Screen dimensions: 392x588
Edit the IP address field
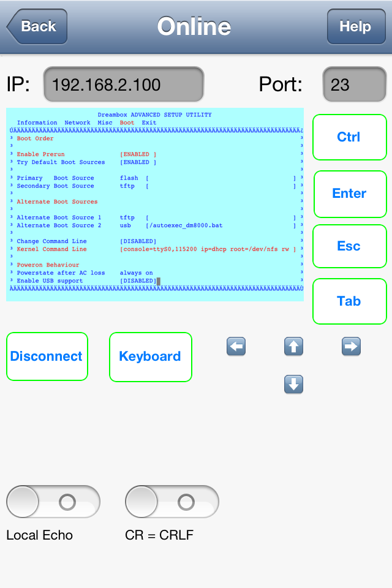tap(123, 85)
